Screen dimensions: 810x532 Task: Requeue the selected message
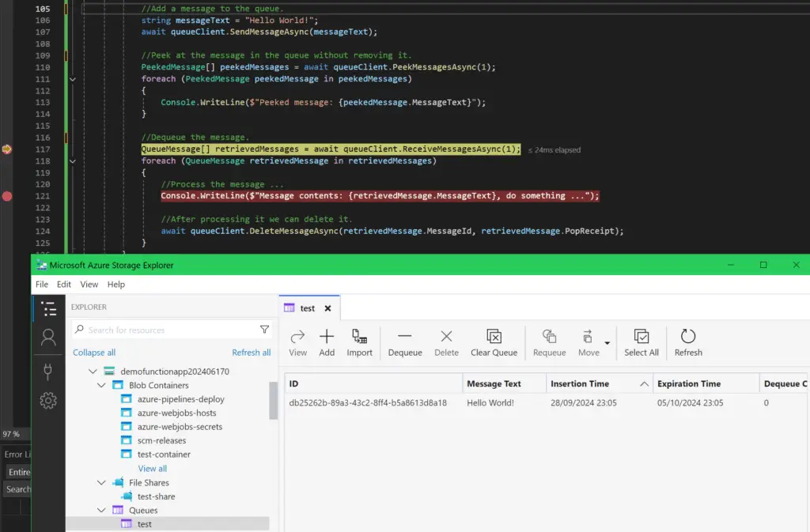(549, 341)
